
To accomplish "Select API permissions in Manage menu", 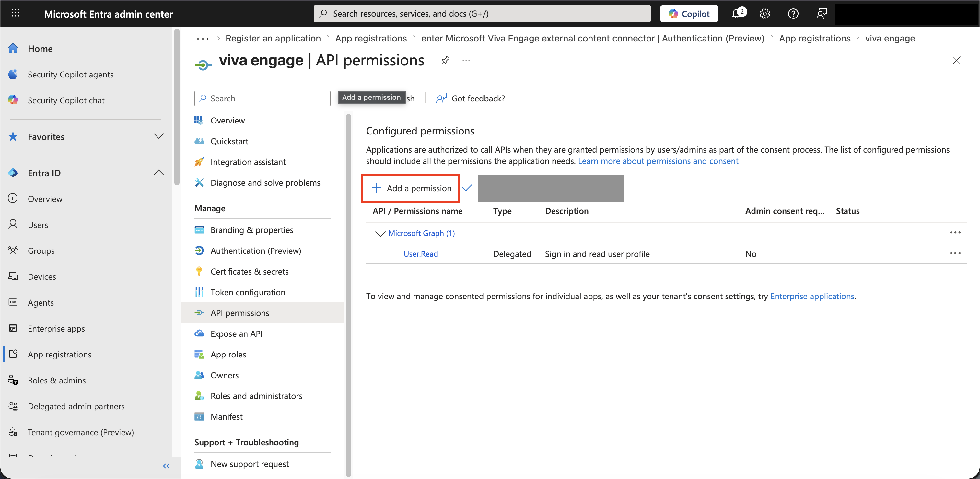I will tap(240, 313).
